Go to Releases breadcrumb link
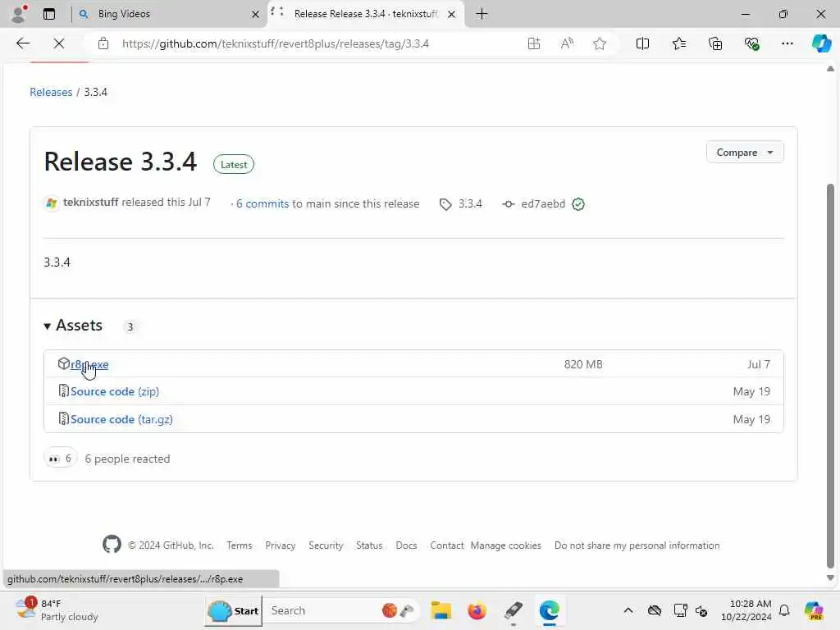 pyautogui.click(x=51, y=92)
